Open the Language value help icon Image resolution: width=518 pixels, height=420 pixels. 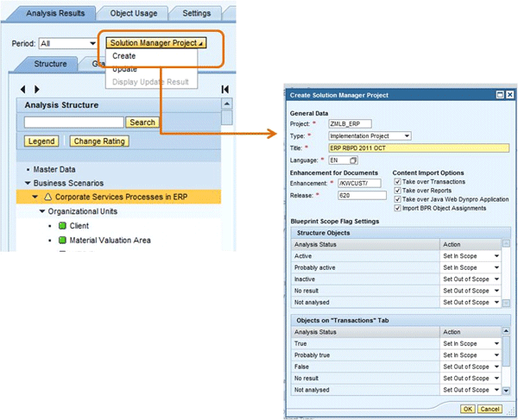click(354, 160)
